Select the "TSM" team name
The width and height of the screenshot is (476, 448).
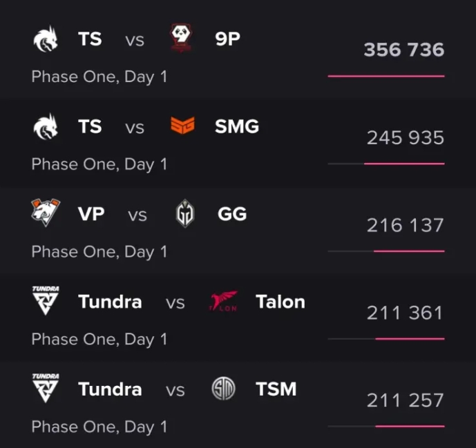[x=276, y=389]
